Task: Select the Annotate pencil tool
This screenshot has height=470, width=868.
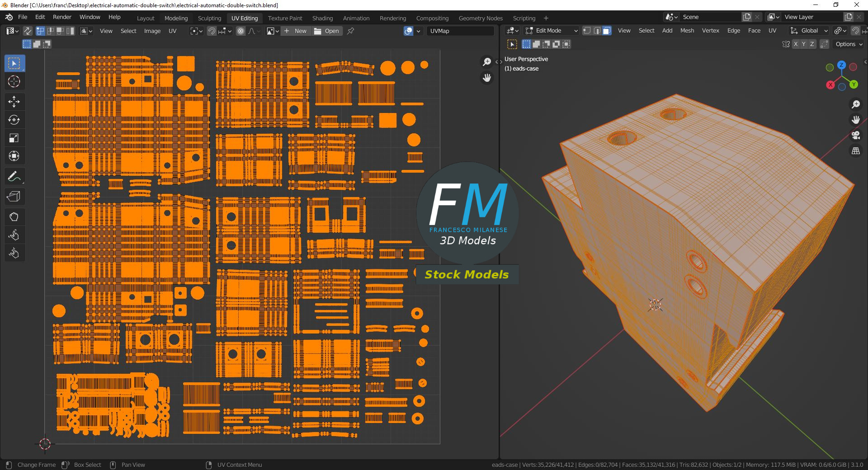Action: pyautogui.click(x=14, y=176)
